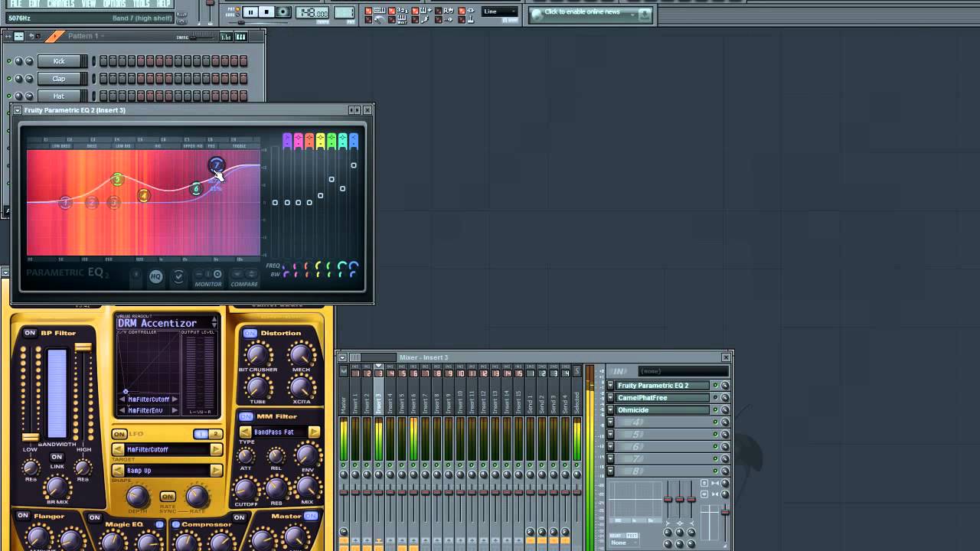Toggle the Compressor ON switch
Viewport: 980px width, 551px height.
point(238,517)
